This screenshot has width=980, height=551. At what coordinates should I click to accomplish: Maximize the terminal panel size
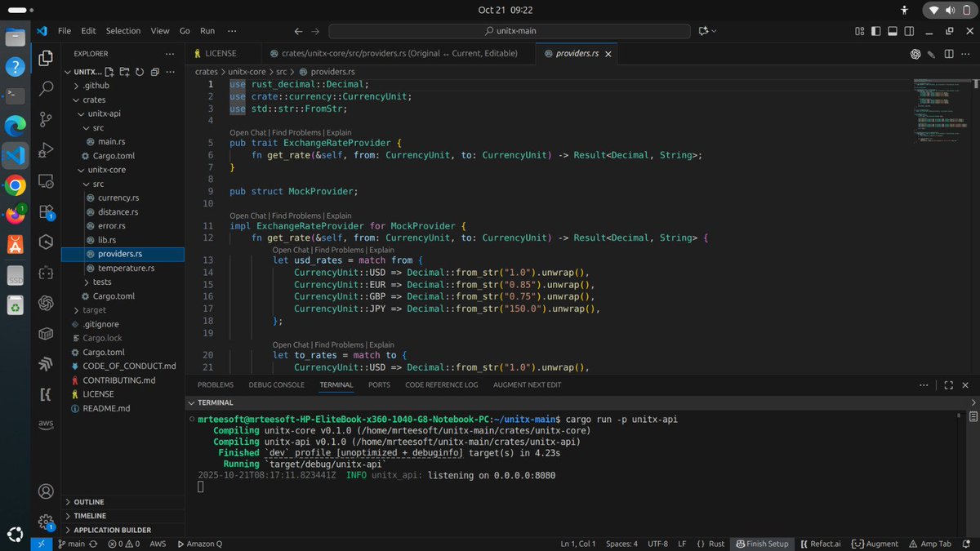948,384
